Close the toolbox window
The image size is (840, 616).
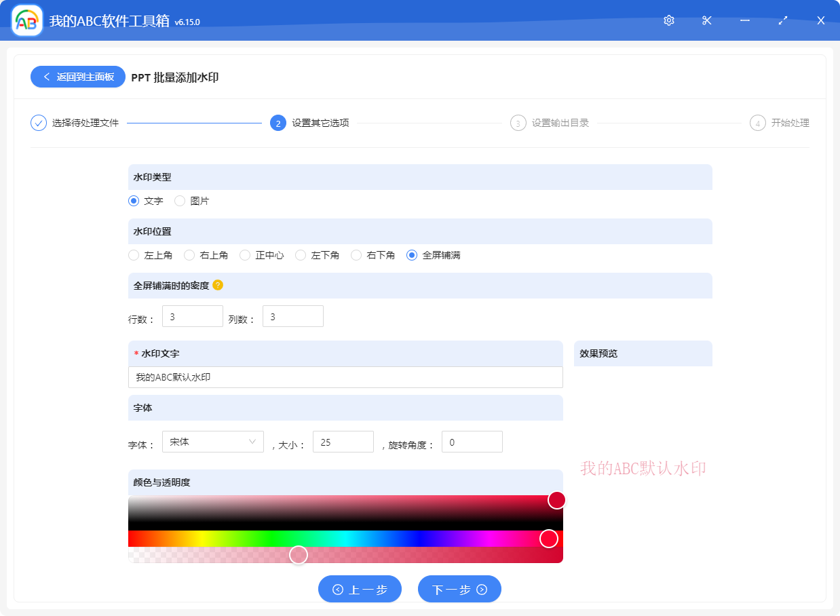(x=821, y=20)
